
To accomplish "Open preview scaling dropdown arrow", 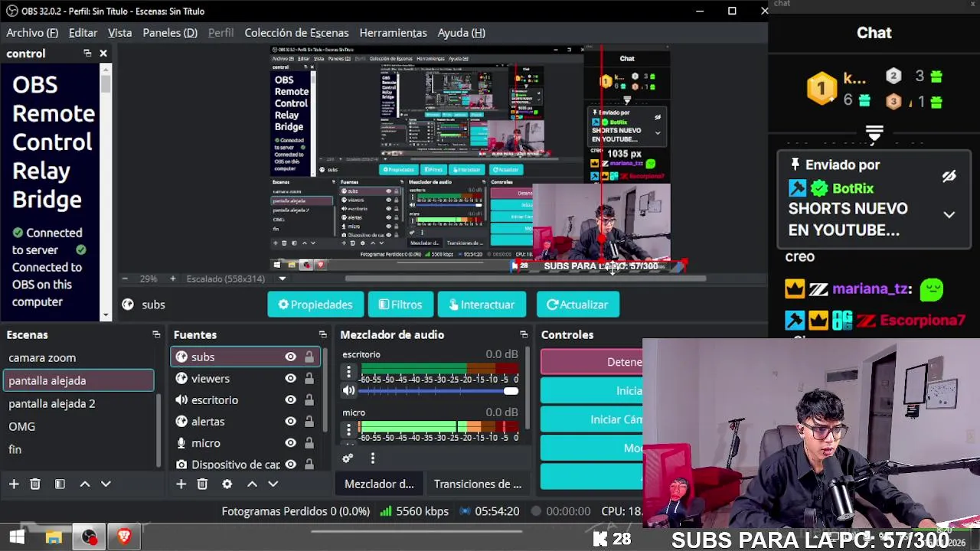I will click(282, 279).
